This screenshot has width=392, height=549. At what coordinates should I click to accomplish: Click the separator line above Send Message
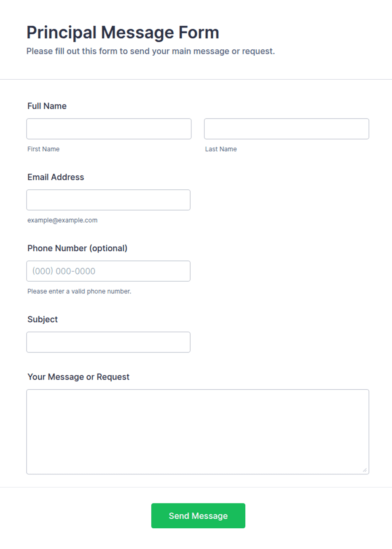196,487
